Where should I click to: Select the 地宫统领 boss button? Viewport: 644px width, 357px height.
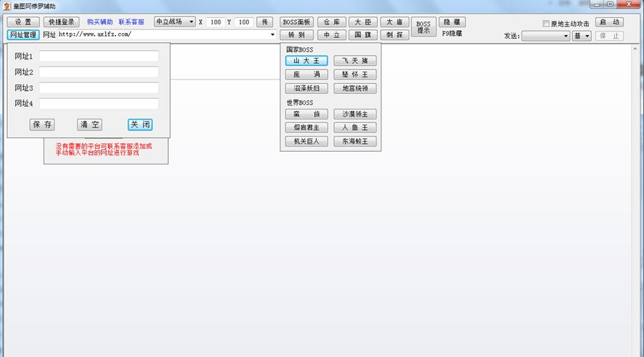(355, 88)
